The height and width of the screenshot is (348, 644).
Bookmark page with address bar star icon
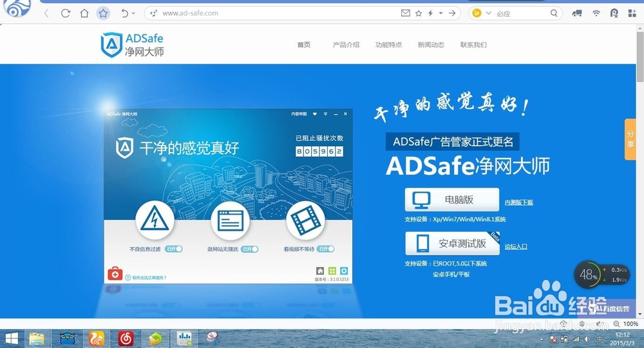(x=419, y=13)
